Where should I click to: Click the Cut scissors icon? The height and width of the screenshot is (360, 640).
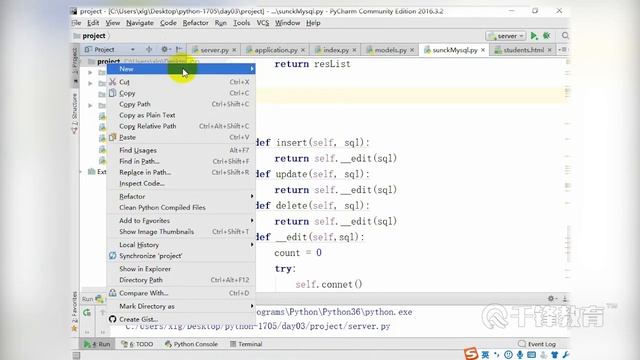point(113,82)
